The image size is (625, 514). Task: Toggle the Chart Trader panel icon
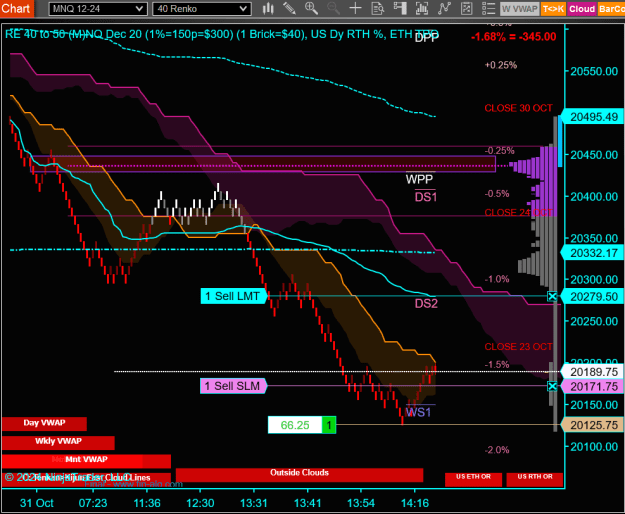pos(400,8)
